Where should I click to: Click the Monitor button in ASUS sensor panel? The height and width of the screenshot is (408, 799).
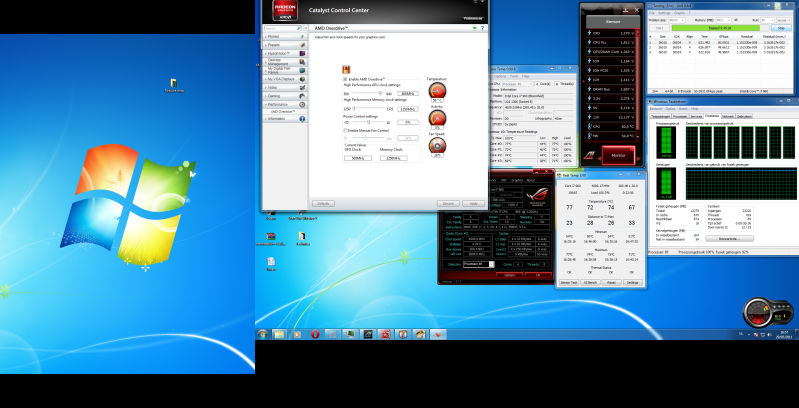click(x=618, y=155)
